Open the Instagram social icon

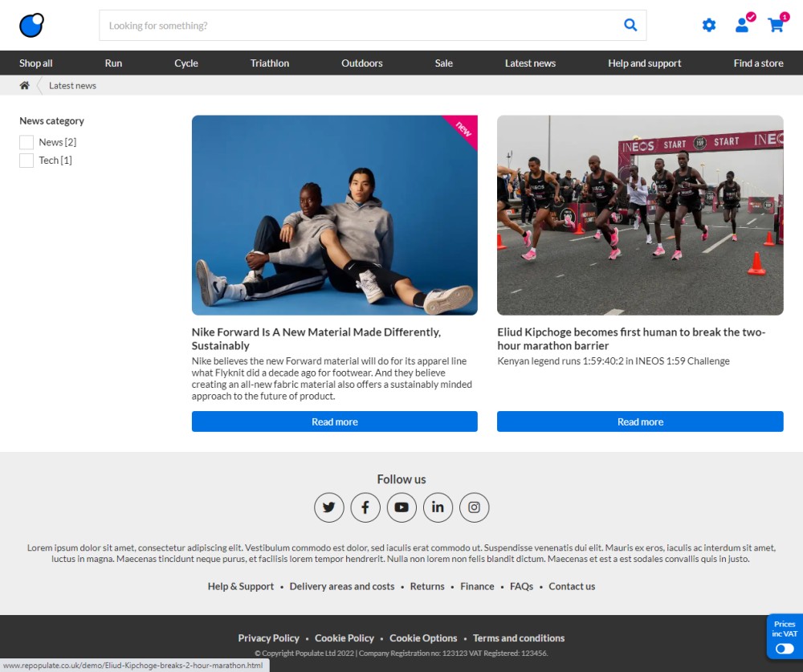[475, 507]
